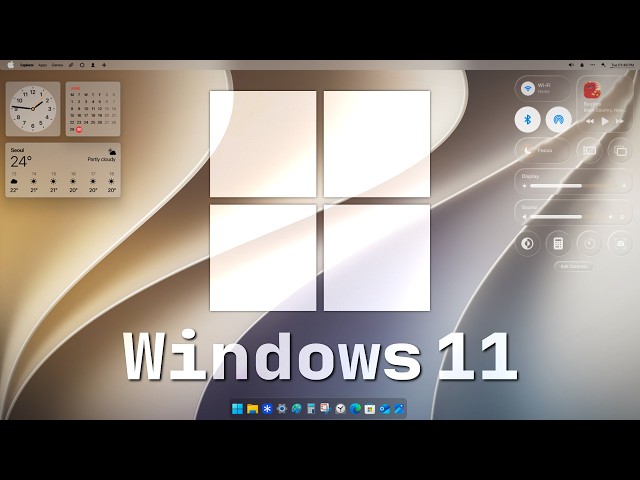Toggle dark mode appearance control
The image size is (640, 480).
point(527,244)
